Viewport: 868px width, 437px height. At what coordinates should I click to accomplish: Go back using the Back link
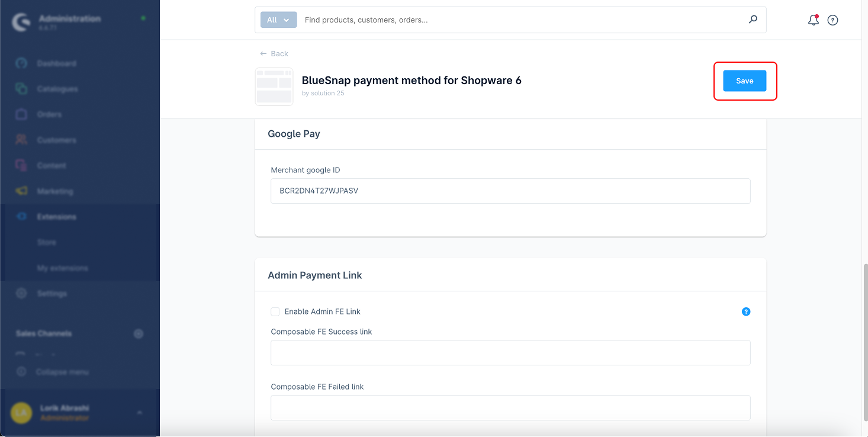pyautogui.click(x=274, y=53)
